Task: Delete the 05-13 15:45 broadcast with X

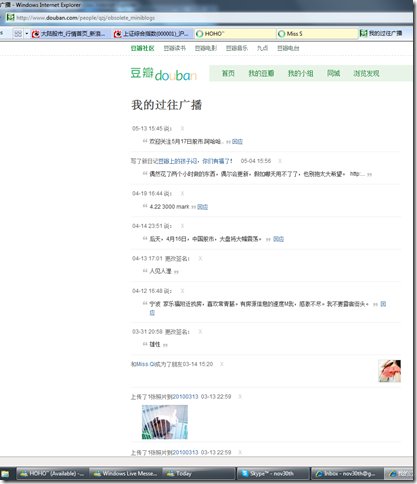Action: 182,128
